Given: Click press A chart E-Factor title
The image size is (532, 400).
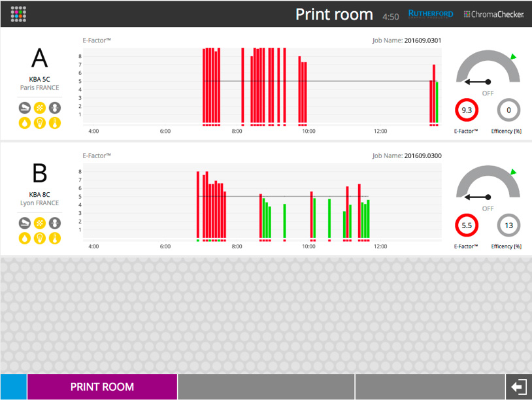Looking at the screenshot, I should [97, 41].
